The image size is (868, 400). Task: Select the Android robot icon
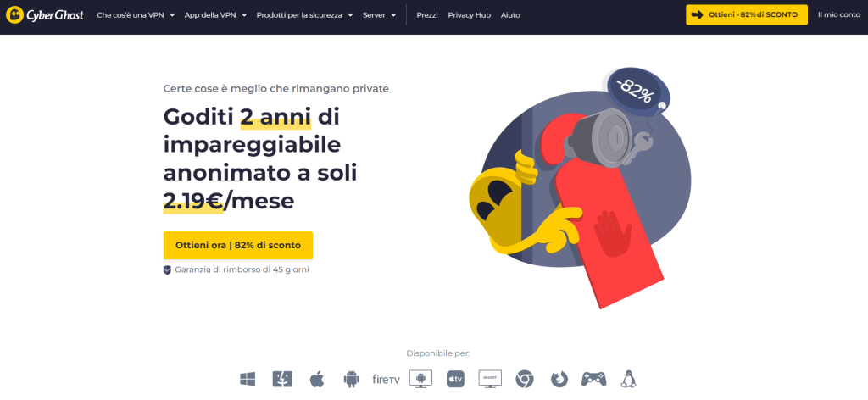(x=352, y=379)
